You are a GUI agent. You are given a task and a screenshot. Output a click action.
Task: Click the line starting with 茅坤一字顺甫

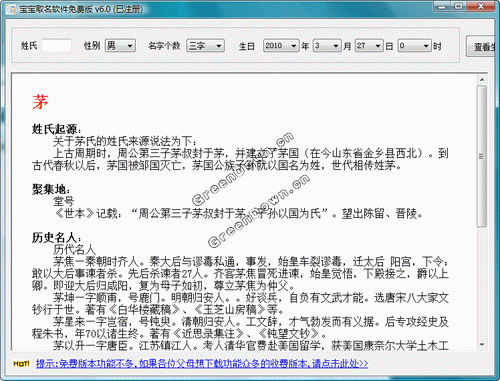coord(251,297)
